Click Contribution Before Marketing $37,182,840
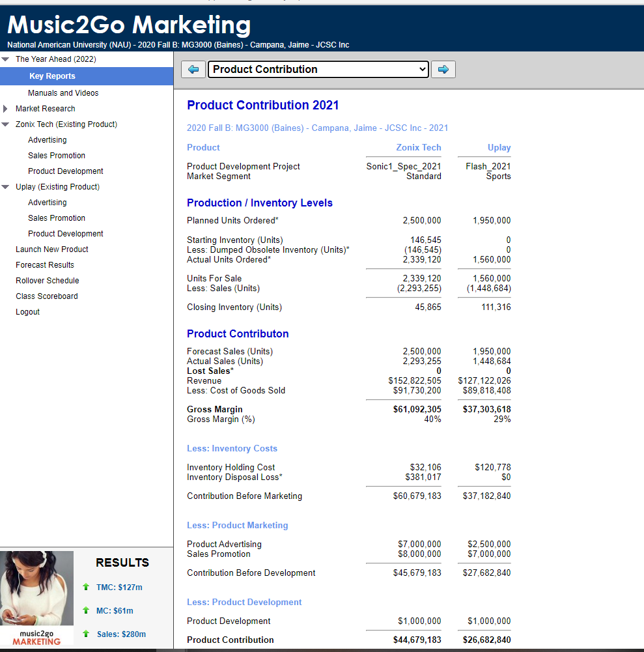The image size is (644, 652). pos(487,496)
